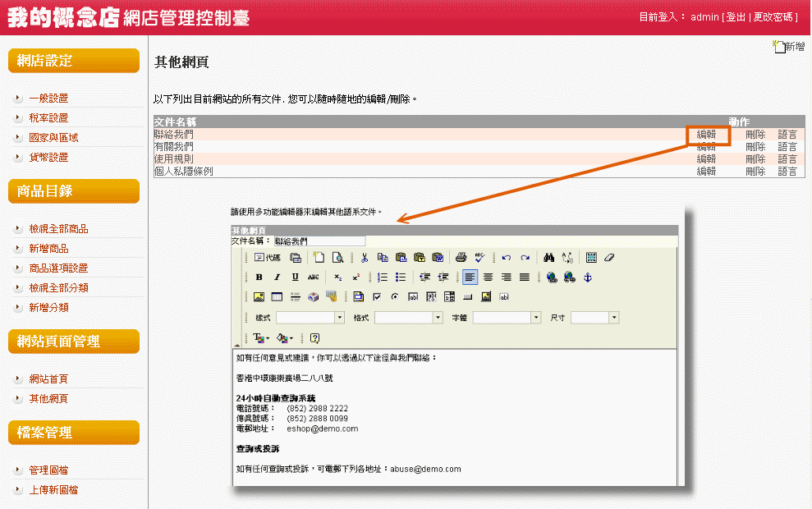Screen dimensions: 812x509
Task: Click the Italic formatting icon
Action: click(x=278, y=277)
